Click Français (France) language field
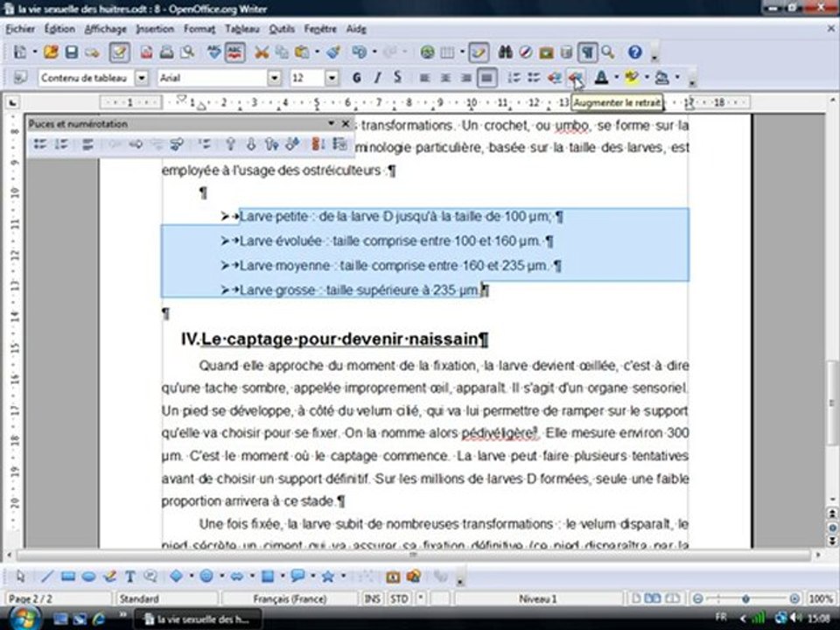The height and width of the screenshot is (630, 840). [x=290, y=598]
